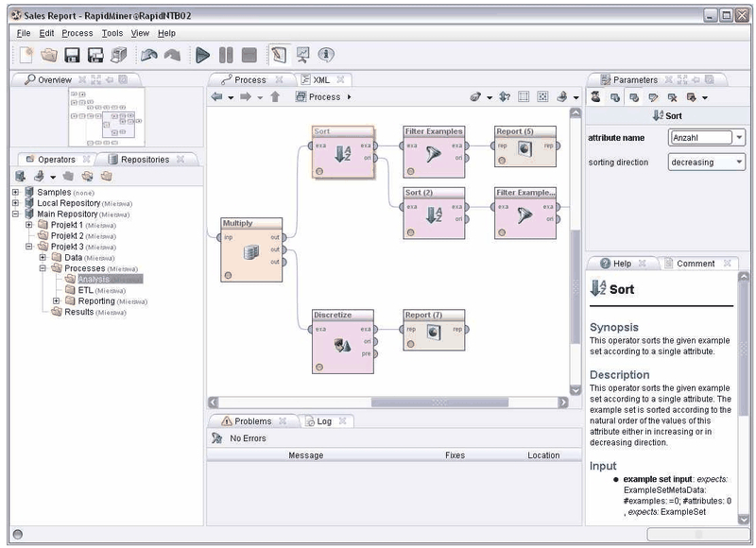Pause the running process
This screenshot has height=548, width=756.
tap(226, 55)
